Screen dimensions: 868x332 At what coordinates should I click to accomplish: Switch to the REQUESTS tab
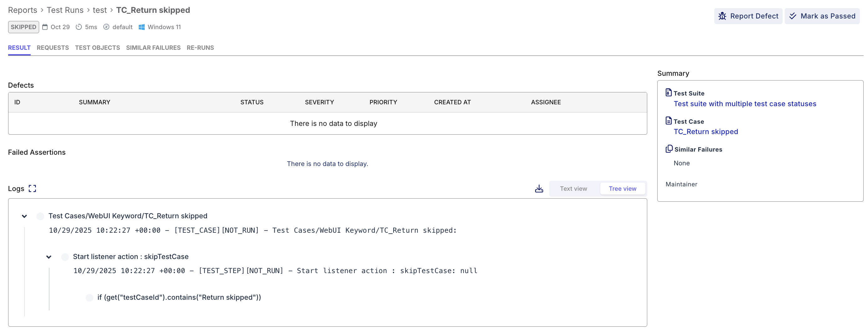(x=53, y=48)
